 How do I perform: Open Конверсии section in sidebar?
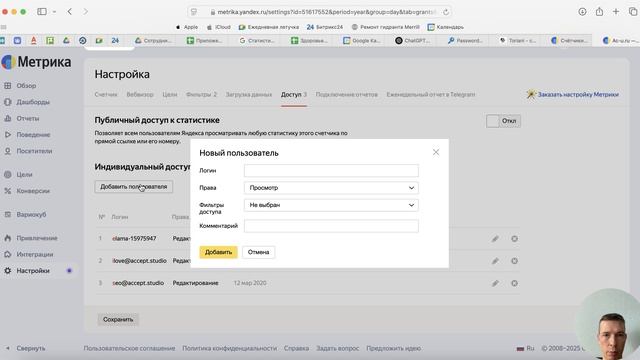pyautogui.click(x=33, y=191)
